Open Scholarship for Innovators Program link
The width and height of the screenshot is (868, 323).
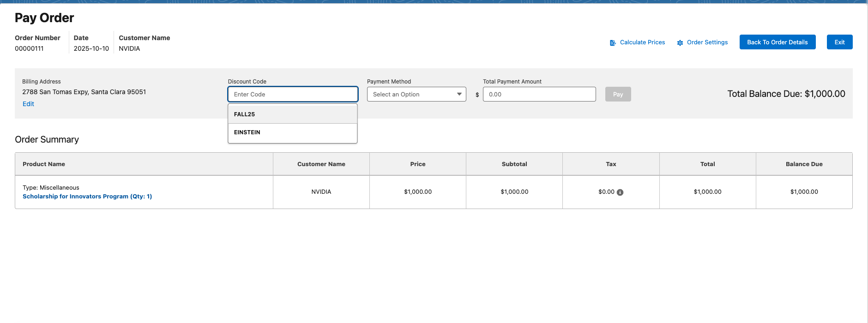click(87, 197)
